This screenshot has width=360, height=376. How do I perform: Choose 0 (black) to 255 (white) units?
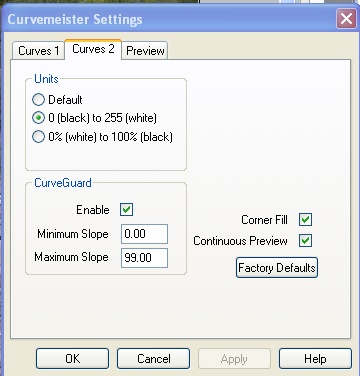[38, 118]
